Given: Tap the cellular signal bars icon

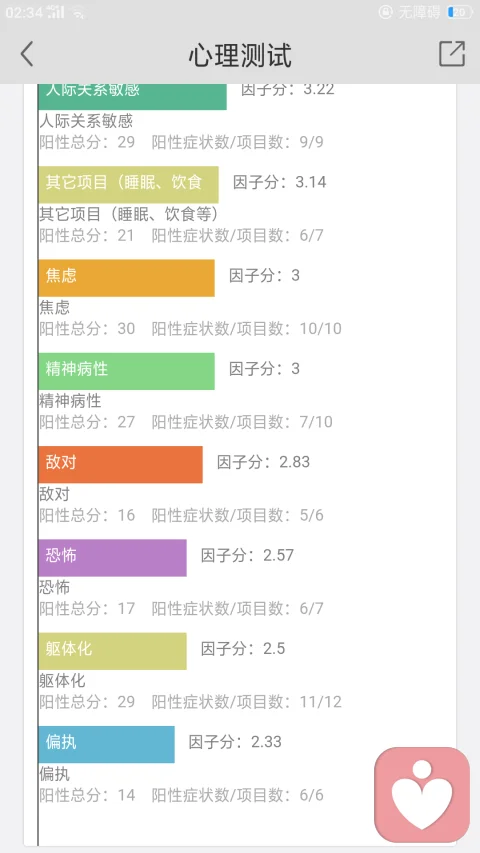Looking at the screenshot, I should pos(56,11).
